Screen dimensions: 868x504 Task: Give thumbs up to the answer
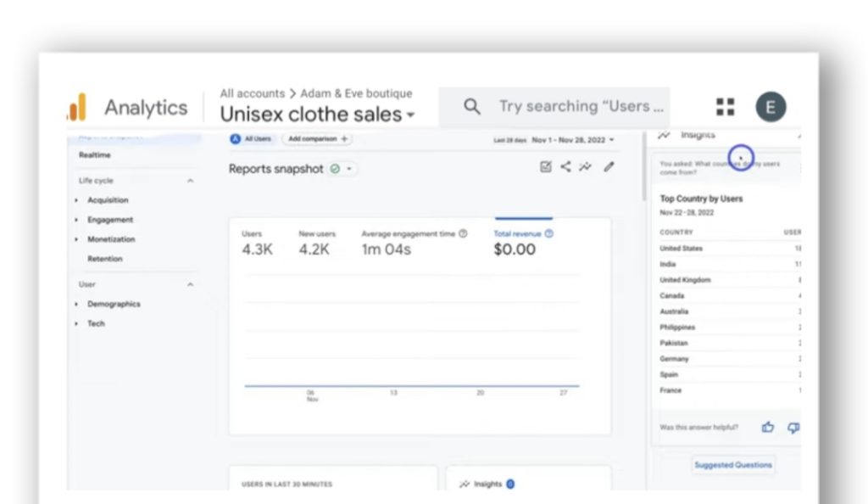coord(768,428)
